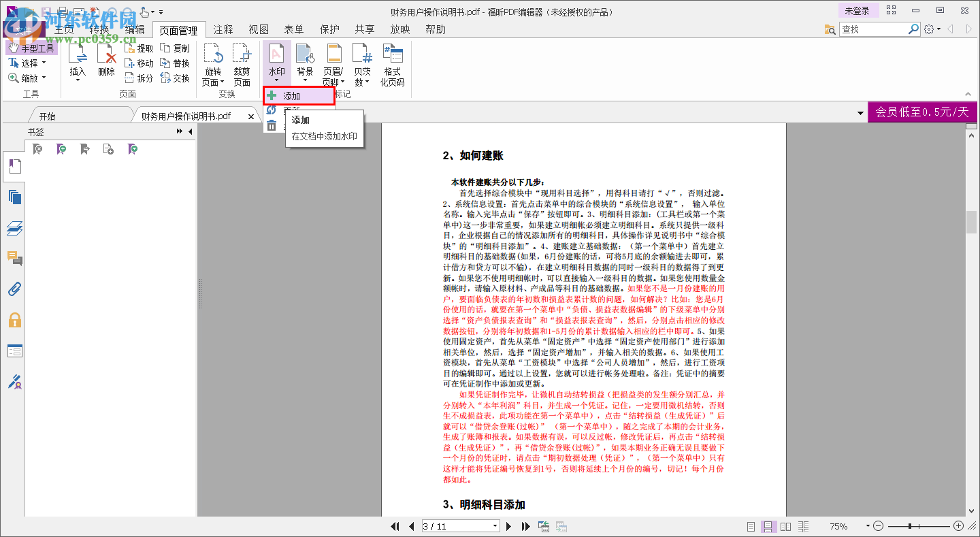Switch to the Protect (保护) ribbon tab
This screenshot has height=537, width=980.
[329, 29]
